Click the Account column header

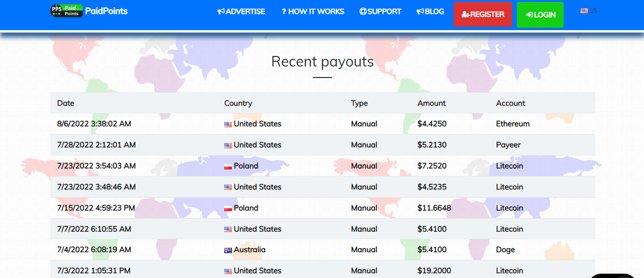point(511,103)
